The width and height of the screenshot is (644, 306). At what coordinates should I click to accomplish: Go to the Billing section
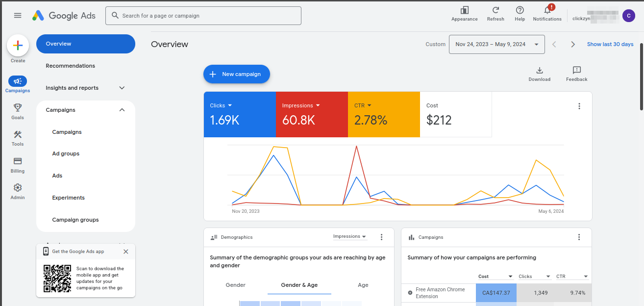(x=18, y=164)
